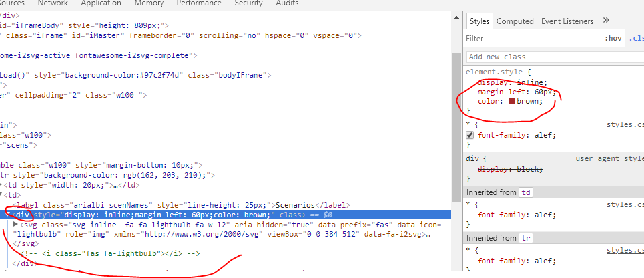Open the Audits panel tab
Viewport: 644px width, 278px height.
click(287, 3)
